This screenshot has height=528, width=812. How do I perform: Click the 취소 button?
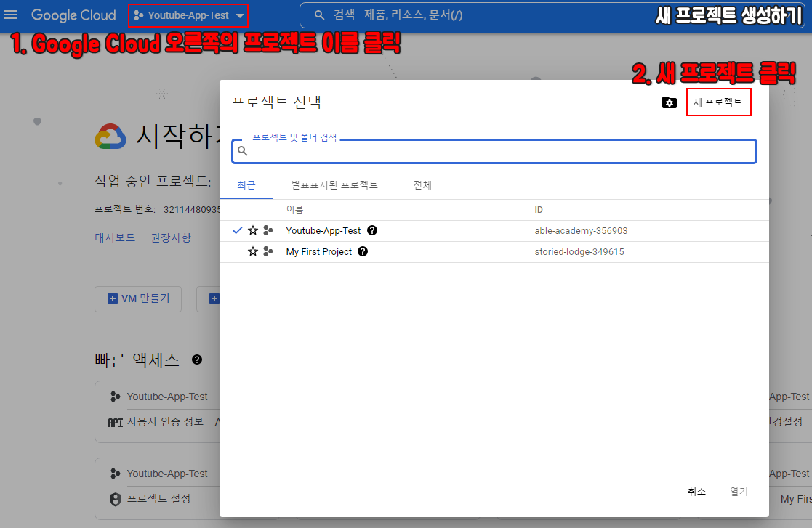coord(696,491)
